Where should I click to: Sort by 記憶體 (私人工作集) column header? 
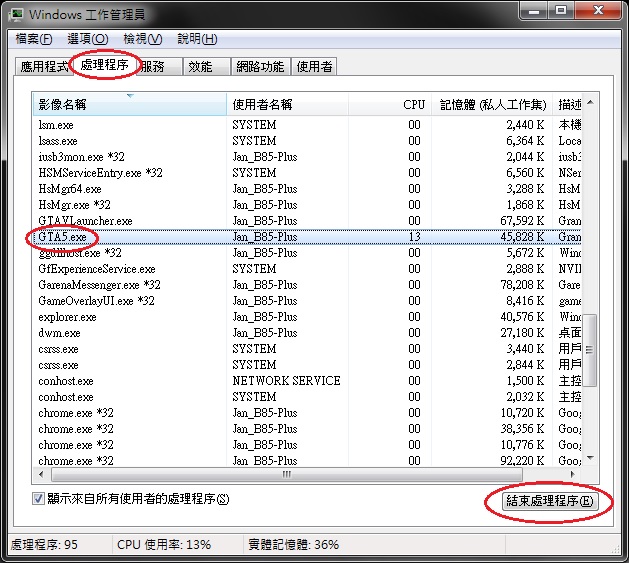pyautogui.click(x=493, y=104)
